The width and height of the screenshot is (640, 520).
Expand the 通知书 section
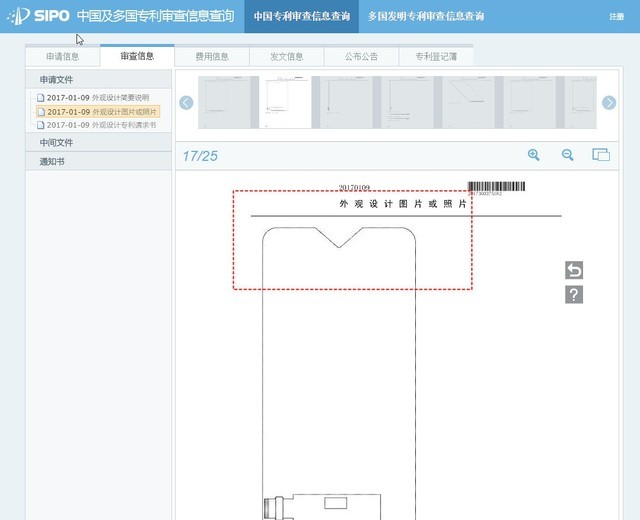pyautogui.click(x=52, y=161)
